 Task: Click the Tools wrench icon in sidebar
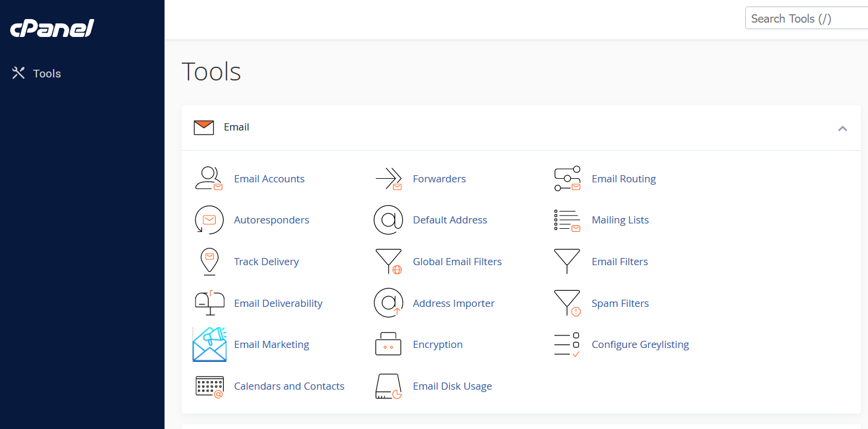coord(18,73)
